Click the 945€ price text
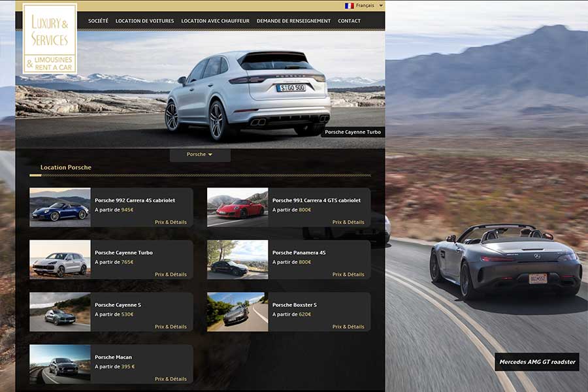Screen dimensions: 588x392 coord(127,210)
